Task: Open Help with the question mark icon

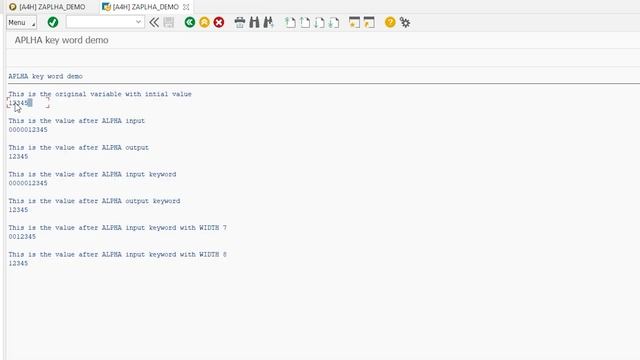Action: (390, 22)
